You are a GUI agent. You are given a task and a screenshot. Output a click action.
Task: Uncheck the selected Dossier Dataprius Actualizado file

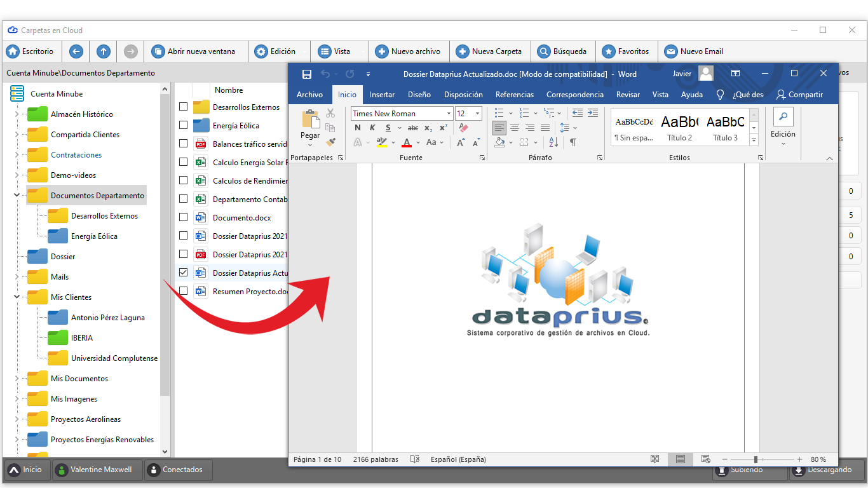[183, 273]
